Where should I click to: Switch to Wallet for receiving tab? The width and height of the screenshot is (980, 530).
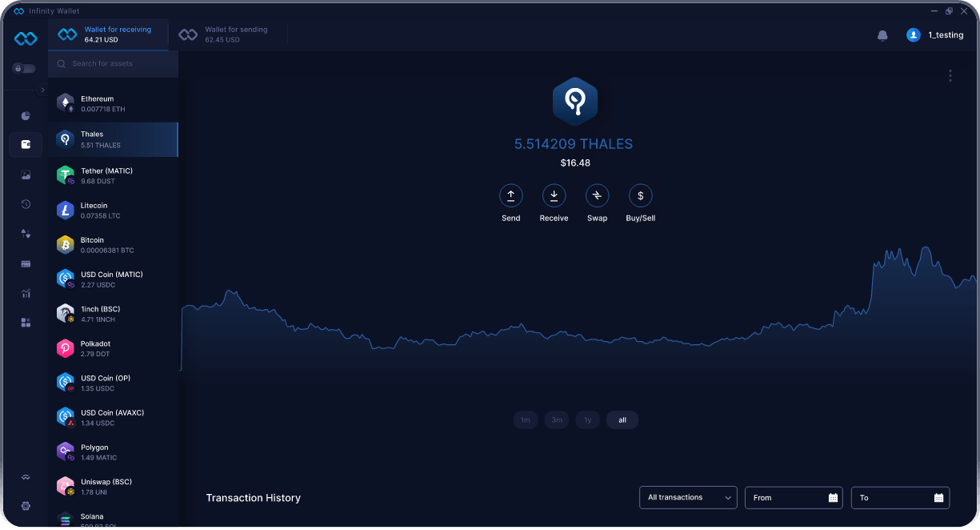pyautogui.click(x=109, y=34)
